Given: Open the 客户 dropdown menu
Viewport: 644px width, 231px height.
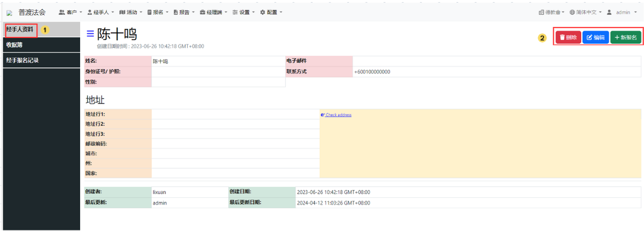Looking at the screenshot, I should tap(70, 12).
